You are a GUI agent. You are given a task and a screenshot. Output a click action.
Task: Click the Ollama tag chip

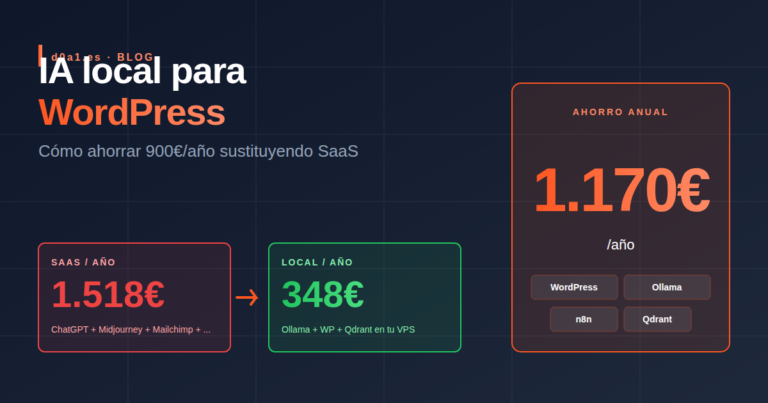pyautogui.click(x=667, y=287)
